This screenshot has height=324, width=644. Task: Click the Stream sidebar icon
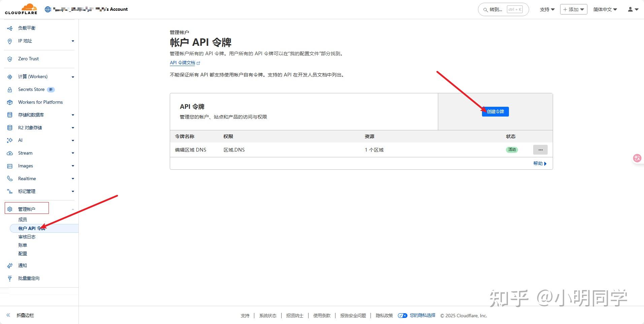(9, 153)
